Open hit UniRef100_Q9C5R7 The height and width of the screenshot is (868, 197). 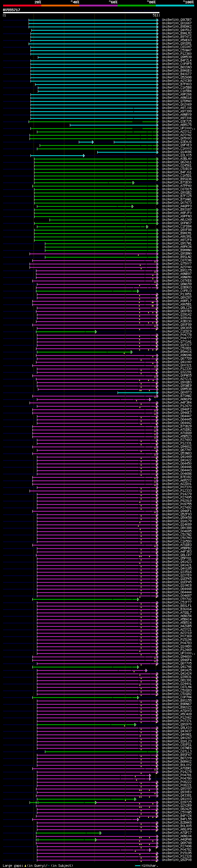(x=177, y=20)
